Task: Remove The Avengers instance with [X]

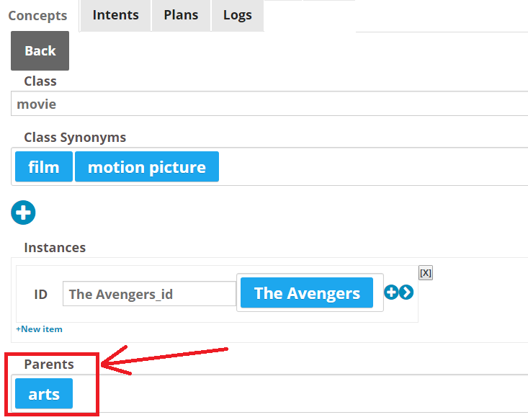Action: (x=426, y=273)
